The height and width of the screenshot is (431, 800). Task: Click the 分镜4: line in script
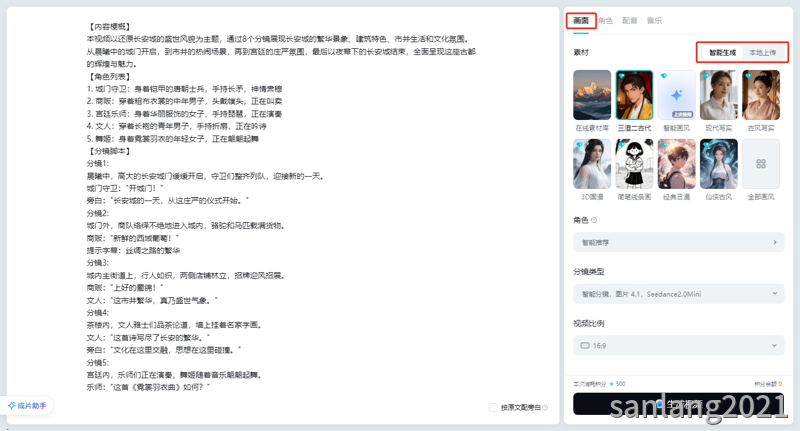click(98, 313)
